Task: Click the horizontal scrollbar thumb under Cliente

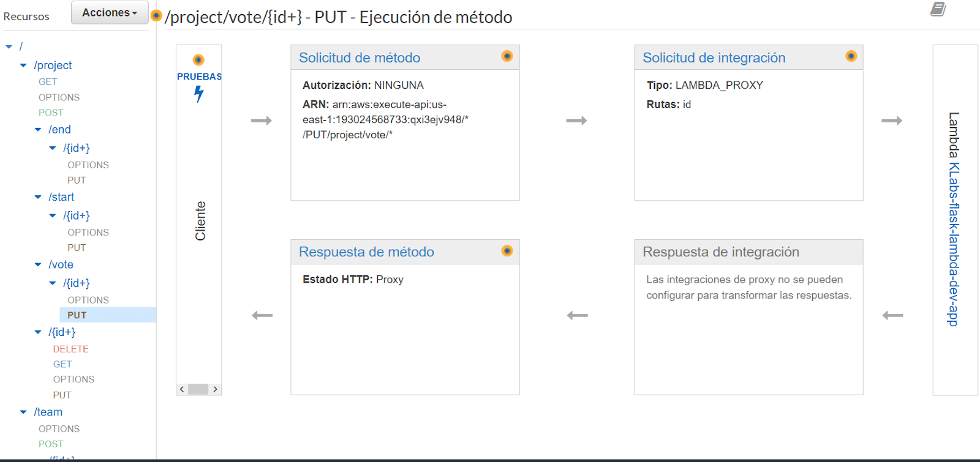Action: (x=198, y=389)
